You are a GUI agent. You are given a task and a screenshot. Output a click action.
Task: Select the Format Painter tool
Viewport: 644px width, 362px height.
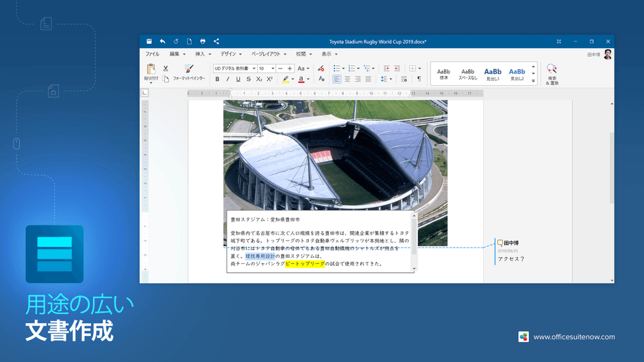tap(189, 72)
